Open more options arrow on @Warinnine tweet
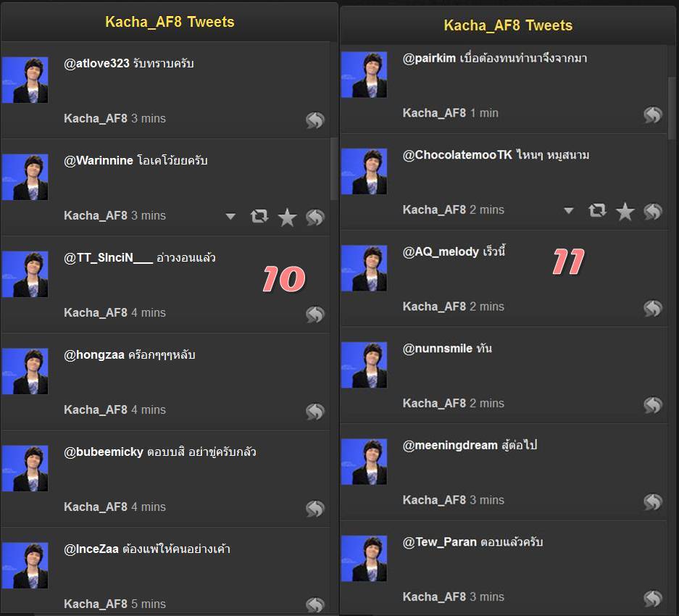 [230, 216]
